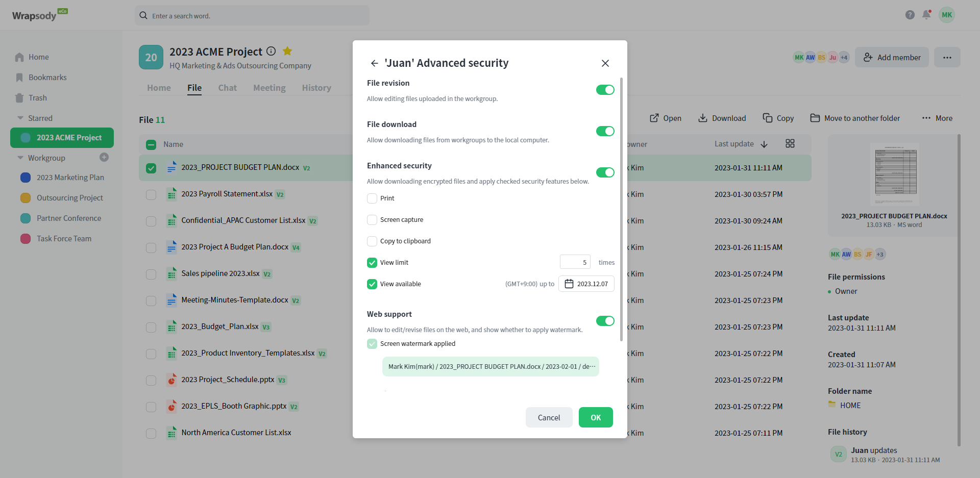Expand the Workgroup section in the sidebar
The height and width of the screenshot is (478, 980).
pos(19,158)
